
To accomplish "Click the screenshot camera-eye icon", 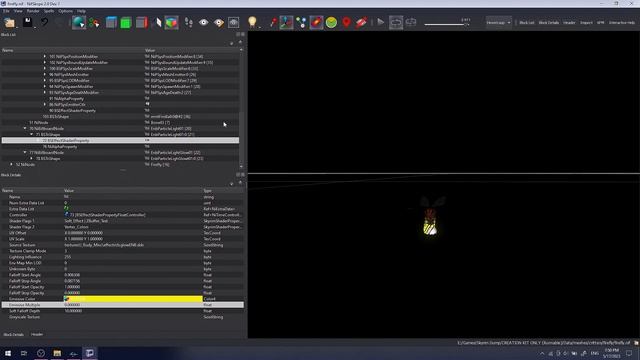I will [233, 22].
